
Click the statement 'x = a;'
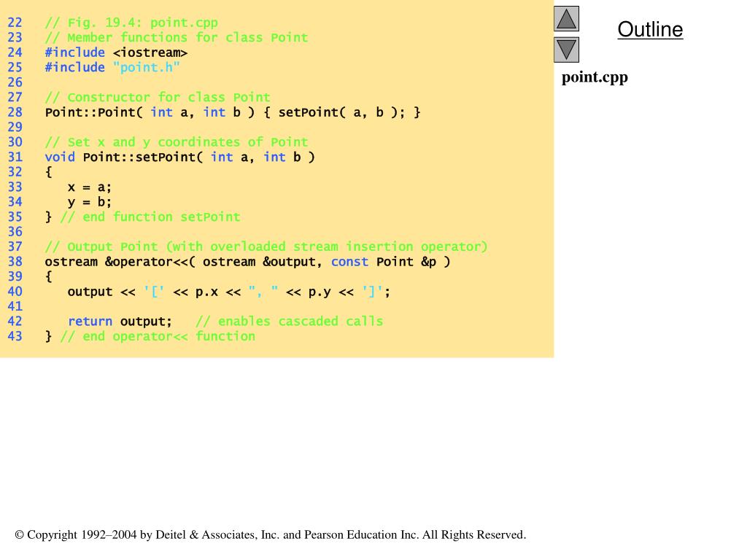90,187
